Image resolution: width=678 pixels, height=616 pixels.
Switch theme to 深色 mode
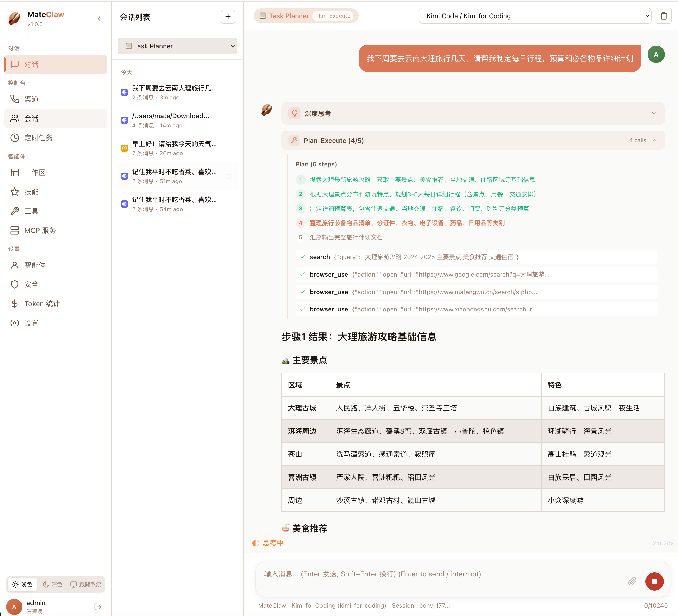53,584
